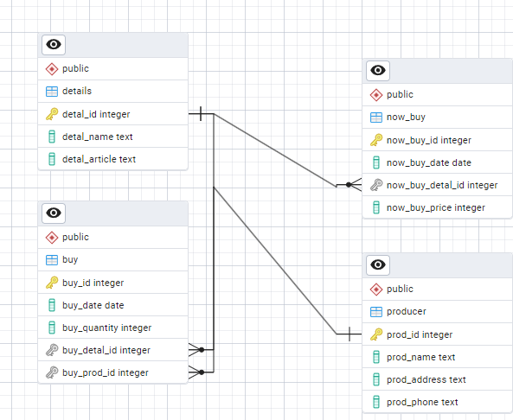The width and height of the screenshot is (513, 420).
Task: Select the 'detal_article text' column
Action: 112,159
